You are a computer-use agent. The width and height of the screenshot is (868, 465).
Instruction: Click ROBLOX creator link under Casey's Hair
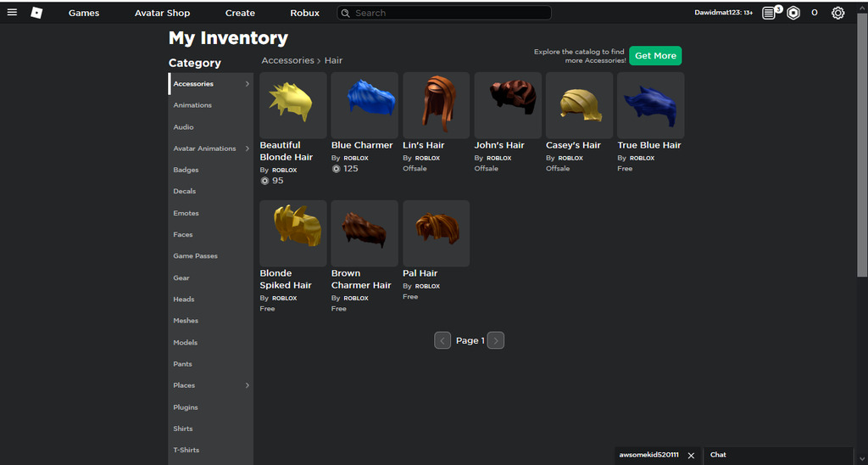click(570, 158)
